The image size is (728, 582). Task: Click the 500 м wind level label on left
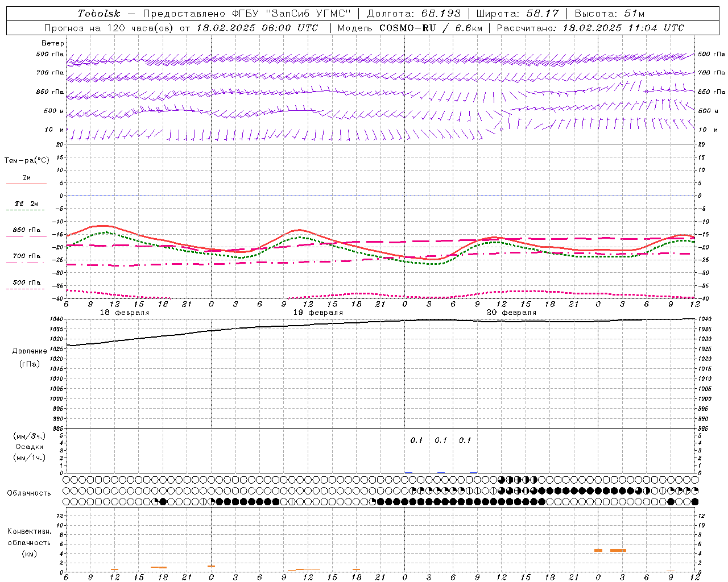coord(55,111)
